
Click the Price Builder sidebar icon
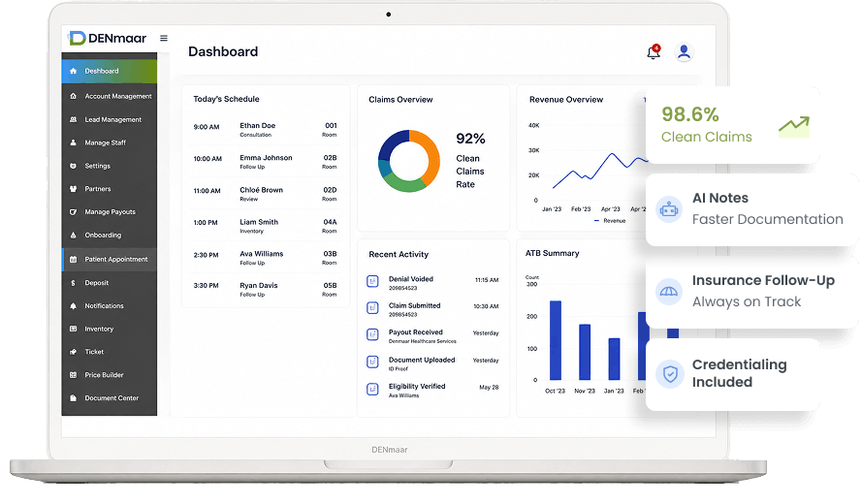tap(73, 375)
